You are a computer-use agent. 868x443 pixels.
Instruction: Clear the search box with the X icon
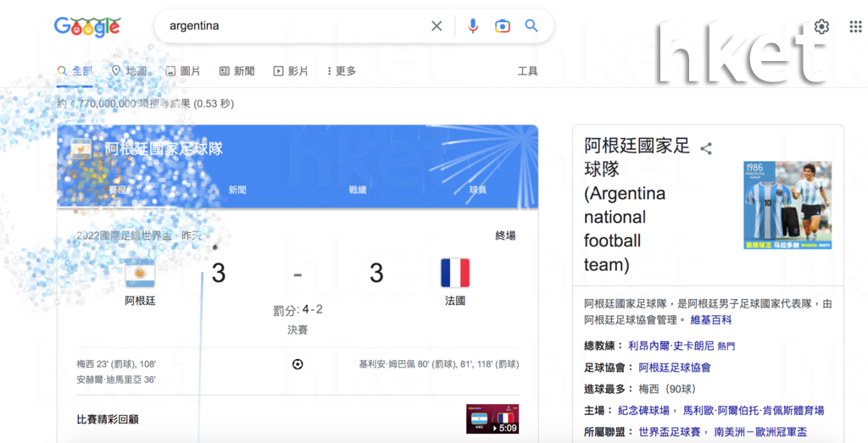point(437,26)
